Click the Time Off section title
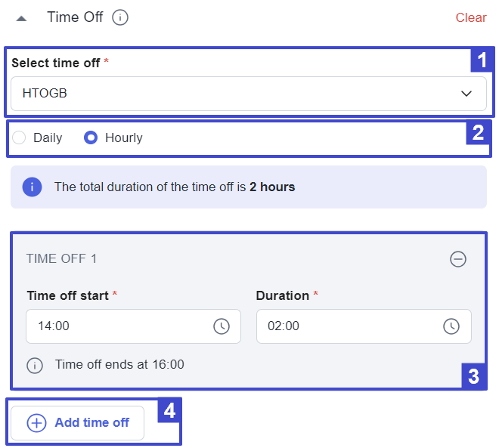The image size is (499, 448). [x=75, y=17]
